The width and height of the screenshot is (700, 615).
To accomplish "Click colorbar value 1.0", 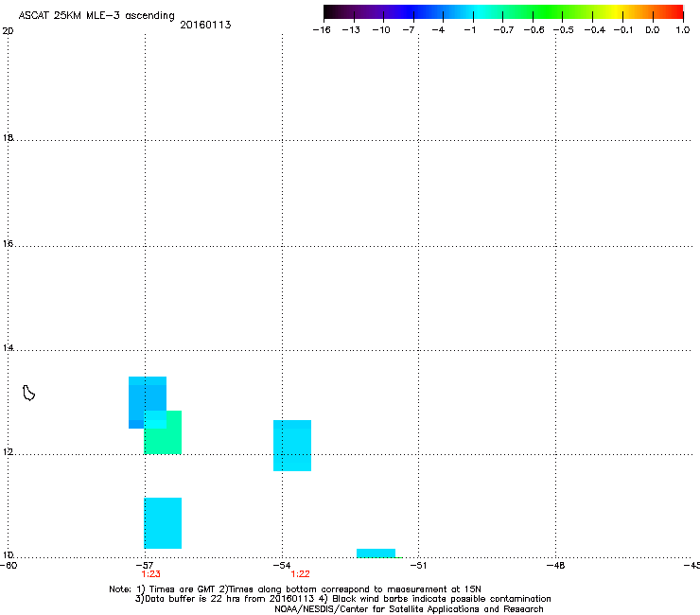I will [683, 30].
